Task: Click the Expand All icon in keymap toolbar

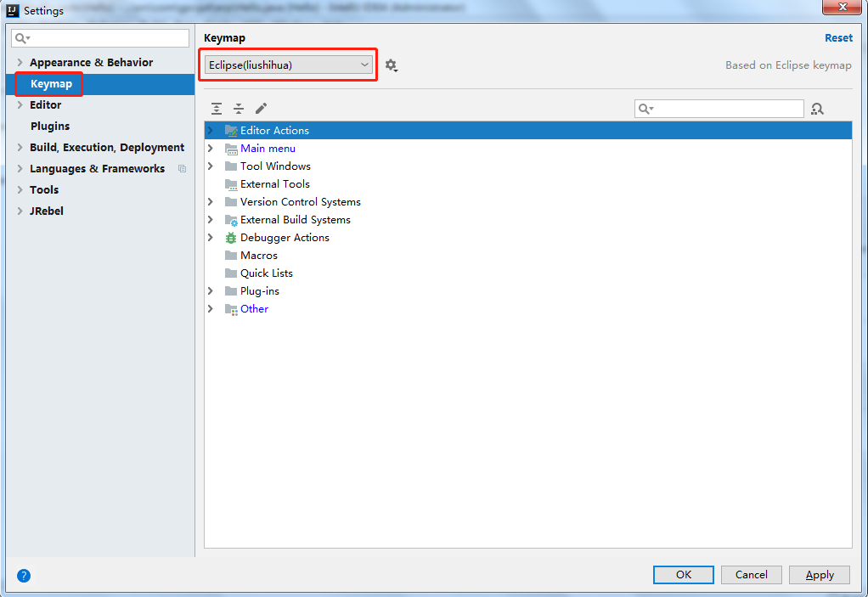Action: pos(217,109)
